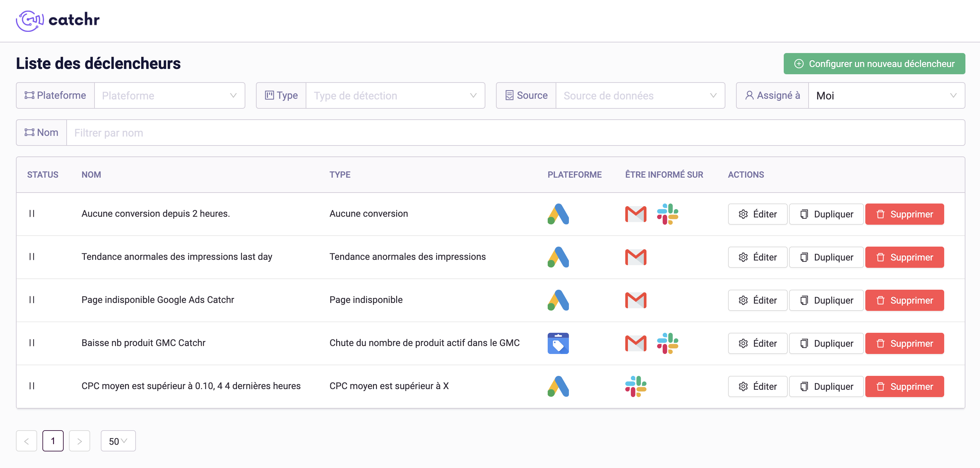Screen dimensions: 980x468
Task: Click Google Ads icon in Tendance anormales row
Action: click(558, 257)
